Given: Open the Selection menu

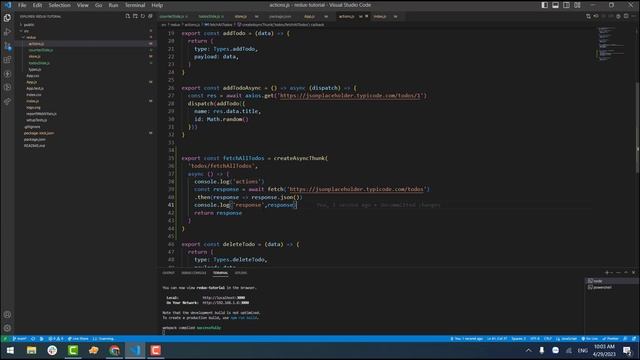Looking at the screenshot, I should 60,5.
